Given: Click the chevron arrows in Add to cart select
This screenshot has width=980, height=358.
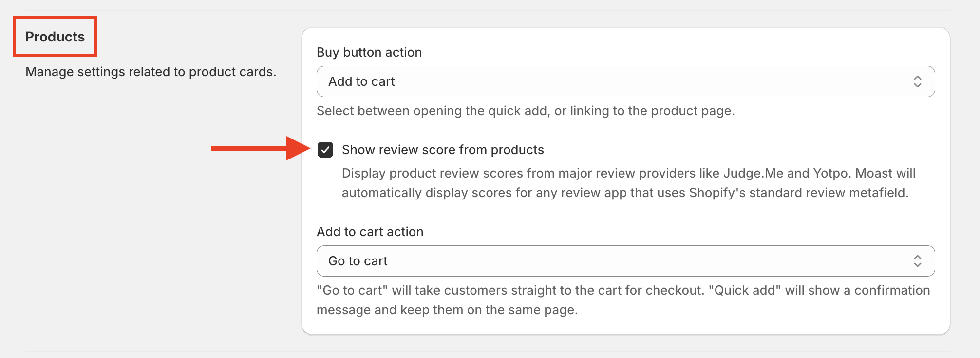Looking at the screenshot, I should [x=918, y=81].
